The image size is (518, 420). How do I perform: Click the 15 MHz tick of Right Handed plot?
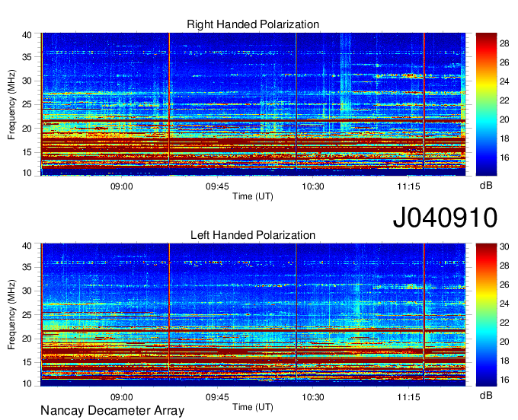pos(27,152)
